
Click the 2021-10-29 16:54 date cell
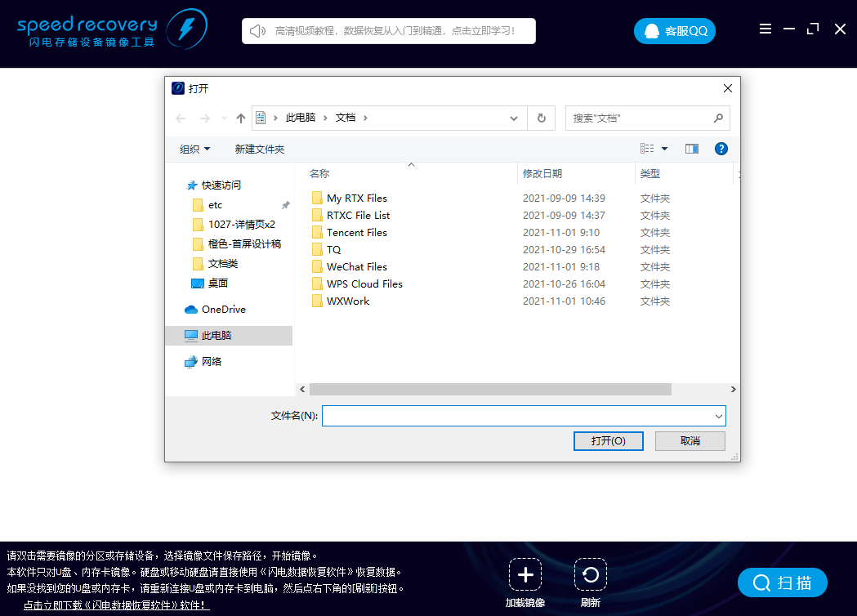click(564, 250)
